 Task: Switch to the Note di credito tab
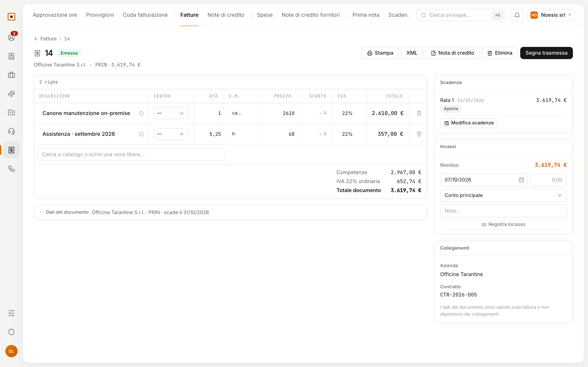[x=226, y=15]
